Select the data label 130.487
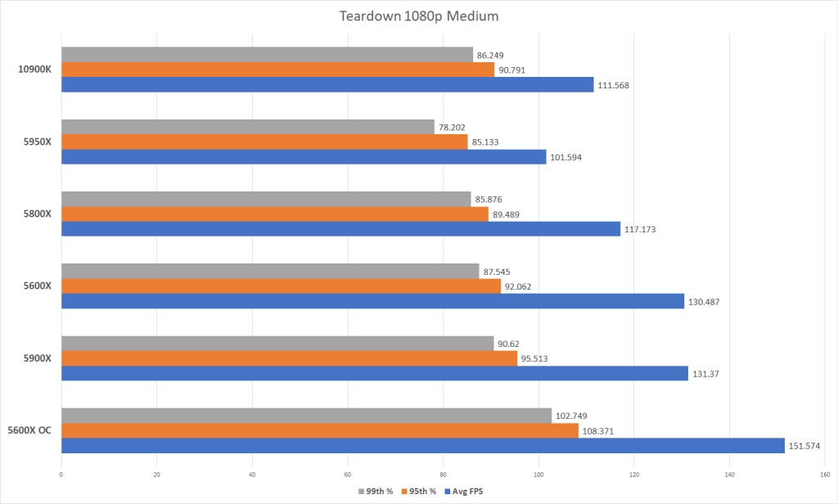Image resolution: width=838 pixels, height=504 pixels. pyautogui.click(x=703, y=302)
